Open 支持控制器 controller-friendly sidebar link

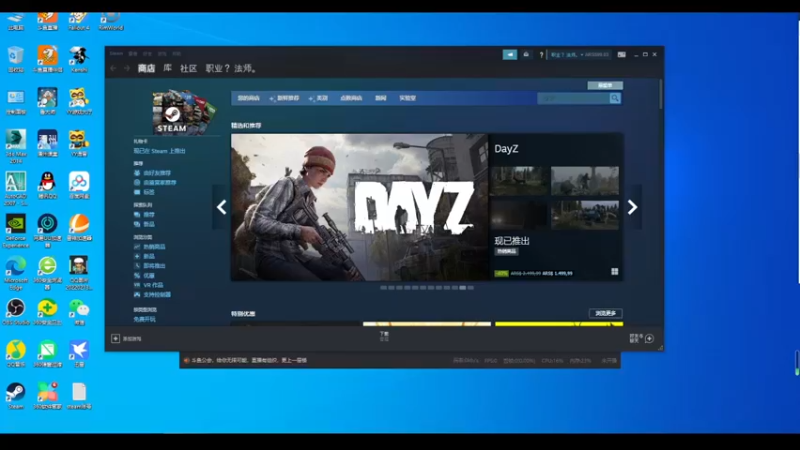(x=157, y=295)
